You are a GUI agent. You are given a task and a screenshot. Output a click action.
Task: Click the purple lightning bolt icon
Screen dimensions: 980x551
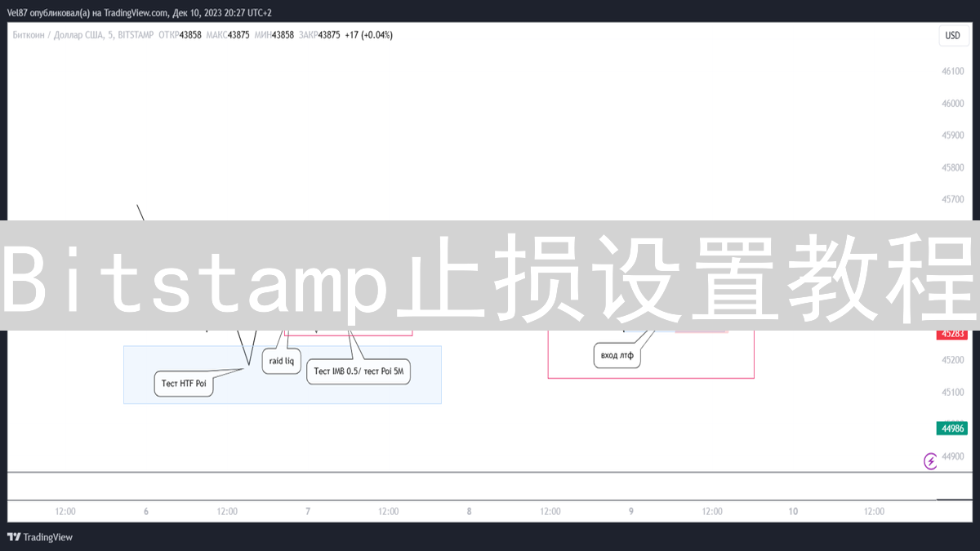pos(930,461)
